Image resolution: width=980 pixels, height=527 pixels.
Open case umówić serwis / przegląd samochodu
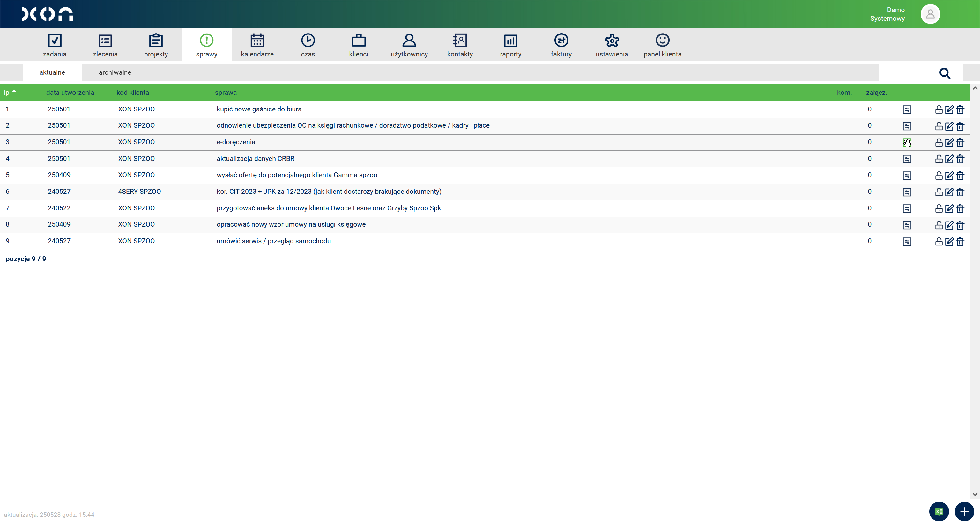click(x=273, y=241)
